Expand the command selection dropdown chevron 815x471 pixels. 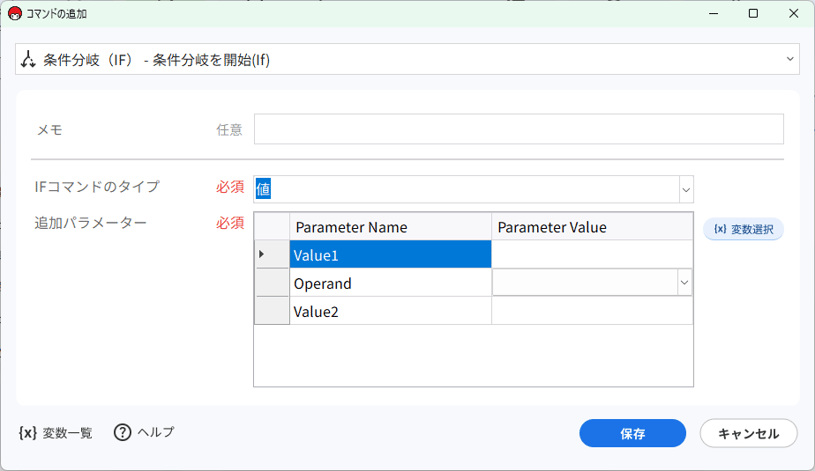pyautogui.click(x=790, y=59)
